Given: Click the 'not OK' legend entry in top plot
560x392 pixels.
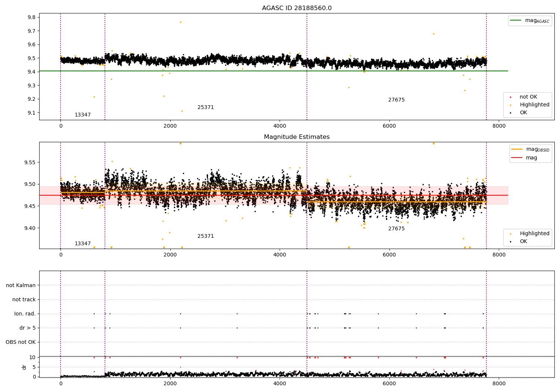Looking at the screenshot, I should (x=528, y=97).
